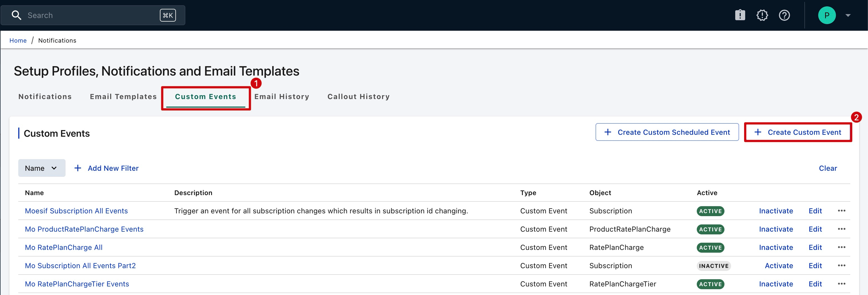Activate Mo Subscription All Events Part2
This screenshot has height=295, width=868.
pyautogui.click(x=778, y=266)
